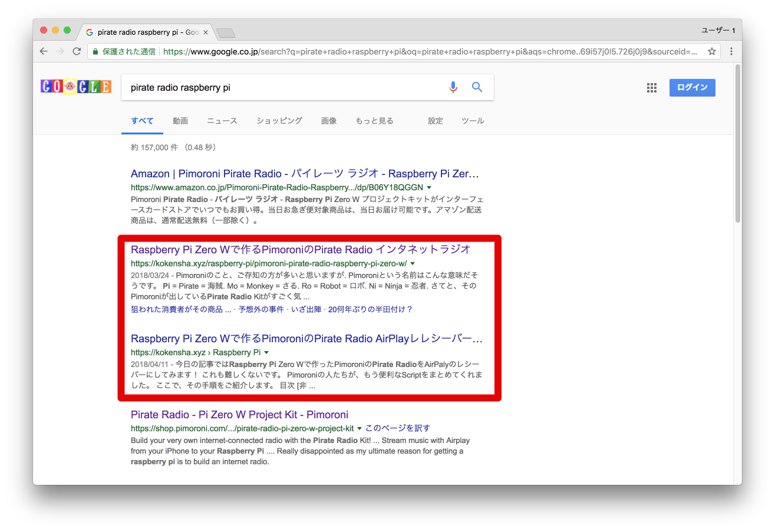This screenshot has height=532, width=775.
Task: Click the ユーザー 1 profile button
Action: click(x=718, y=30)
